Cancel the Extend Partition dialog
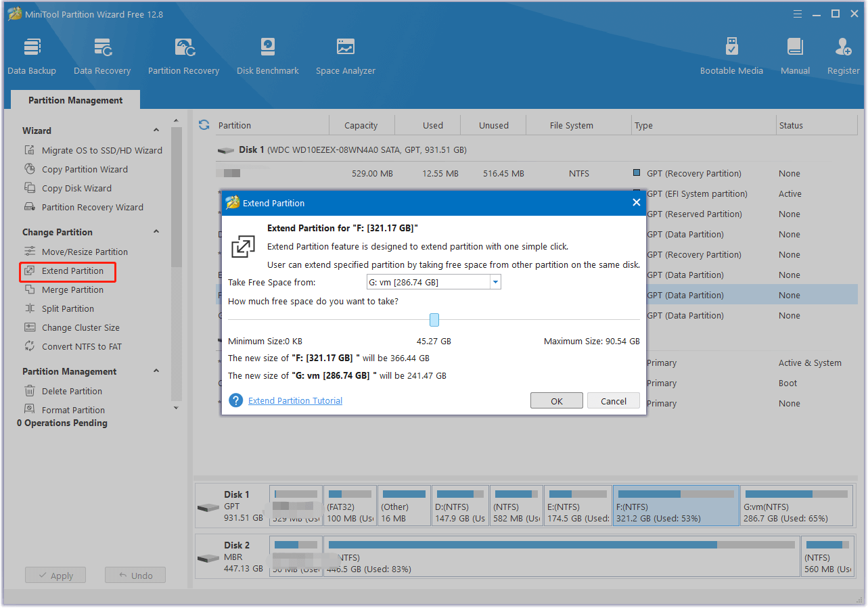 (x=614, y=401)
